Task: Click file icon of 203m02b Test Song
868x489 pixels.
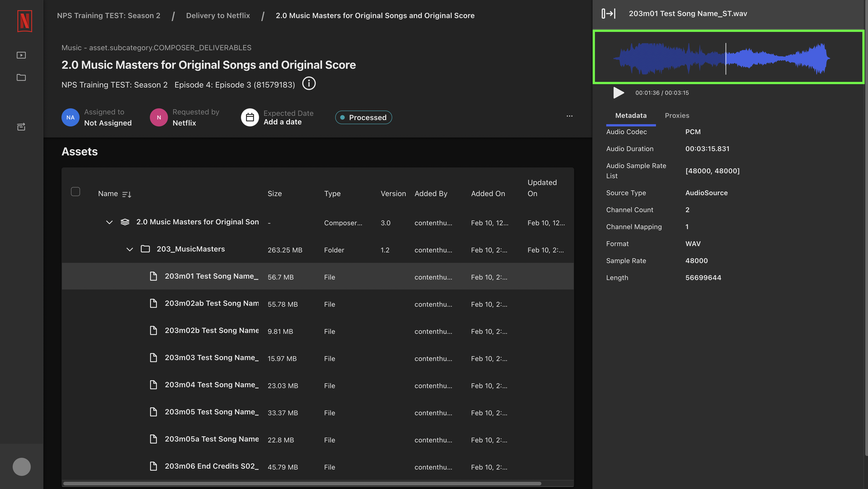Action: [x=153, y=330]
